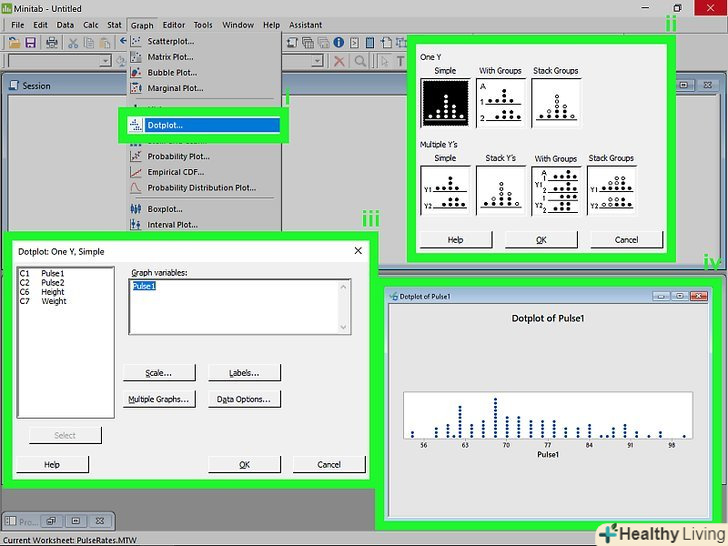Choose the One Y Simple dotplot thumbnail

[445, 103]
